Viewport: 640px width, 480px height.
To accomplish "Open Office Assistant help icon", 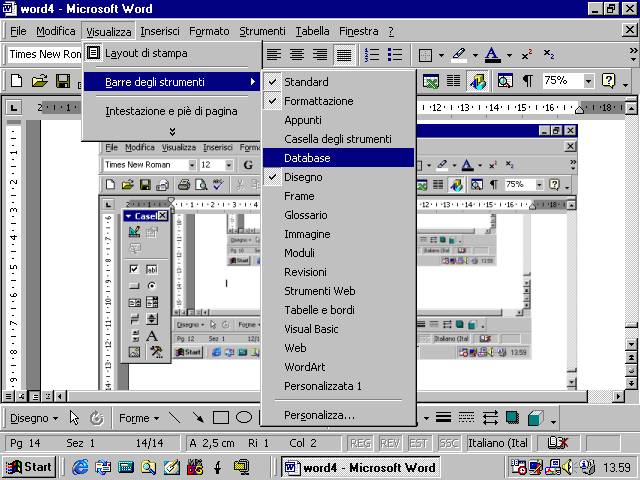I will coord(608,81).
